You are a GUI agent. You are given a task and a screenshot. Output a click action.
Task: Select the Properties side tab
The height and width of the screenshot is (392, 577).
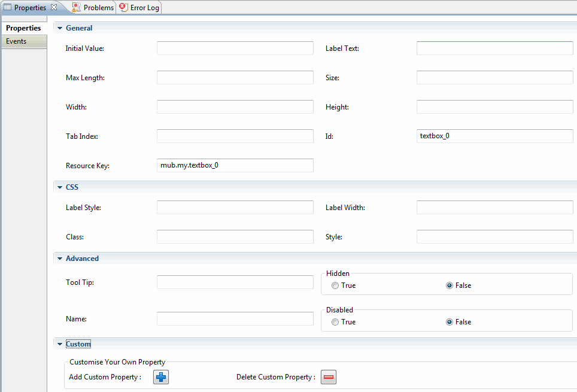pos(23,28)
